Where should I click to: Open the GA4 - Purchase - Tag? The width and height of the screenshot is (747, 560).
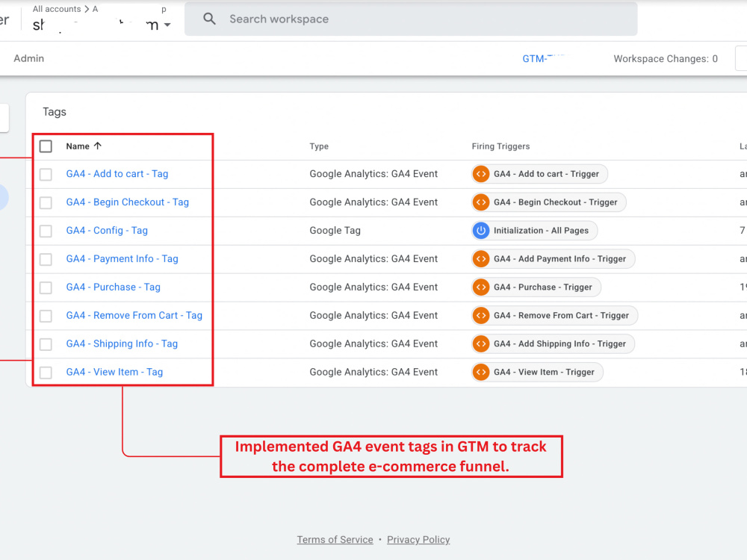[114, 287]
